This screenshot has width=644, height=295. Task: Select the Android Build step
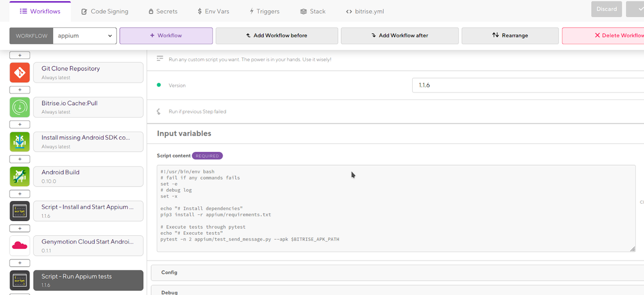tap(89, 176)
